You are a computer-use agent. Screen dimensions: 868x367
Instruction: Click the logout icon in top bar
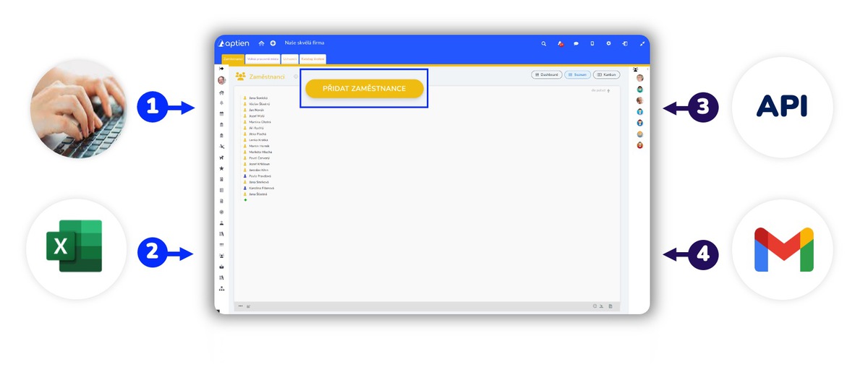(625, 43)
